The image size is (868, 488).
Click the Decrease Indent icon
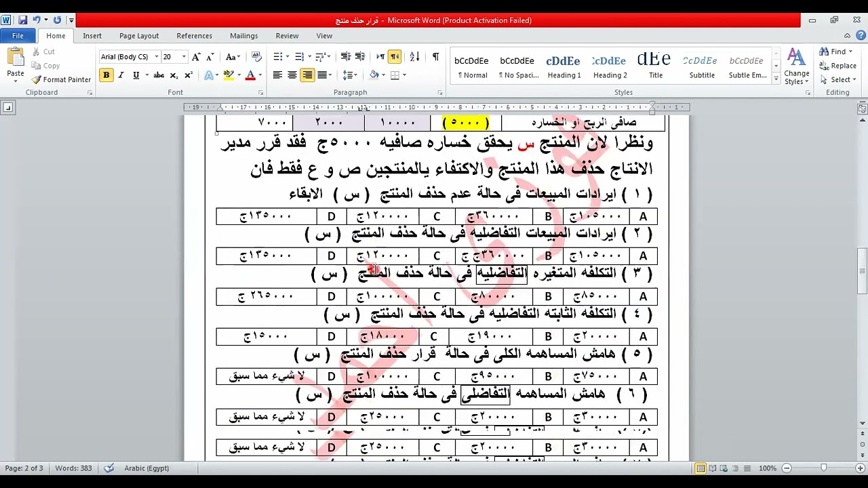[x=345, y=57]
